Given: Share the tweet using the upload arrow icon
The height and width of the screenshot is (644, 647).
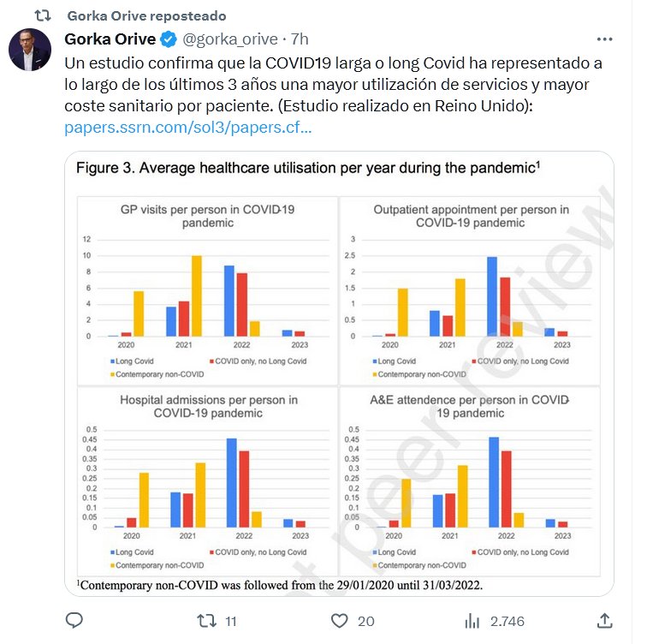Looking at the screenshot, I should click(604, 621).
